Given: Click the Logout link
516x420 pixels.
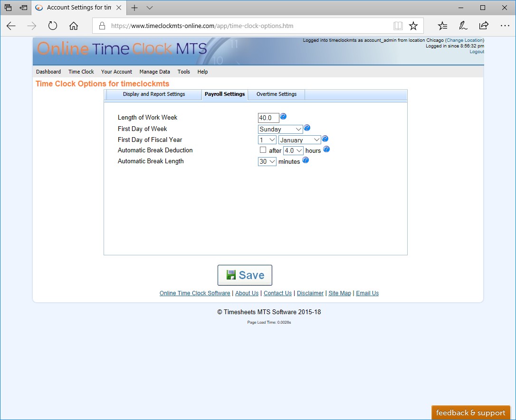Looking at the screenshot, I should click(477, 52).
